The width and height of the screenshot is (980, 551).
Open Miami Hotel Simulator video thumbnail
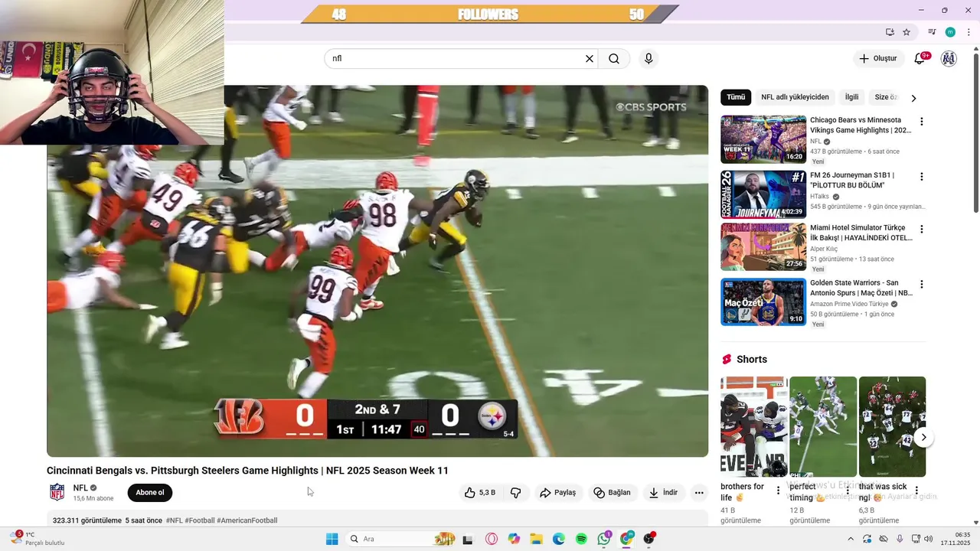coord(763,247)
